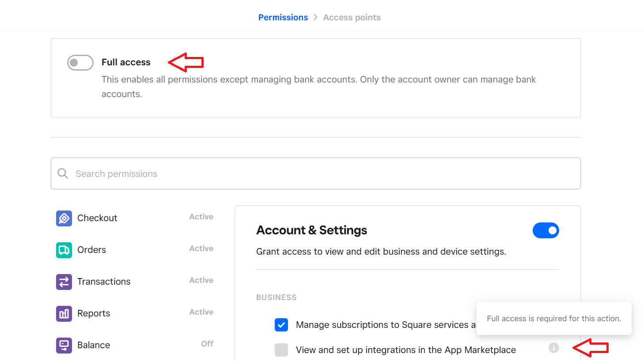644x361 pixels.
Task: Click the Balance category icon
Action: click(64, 345)
